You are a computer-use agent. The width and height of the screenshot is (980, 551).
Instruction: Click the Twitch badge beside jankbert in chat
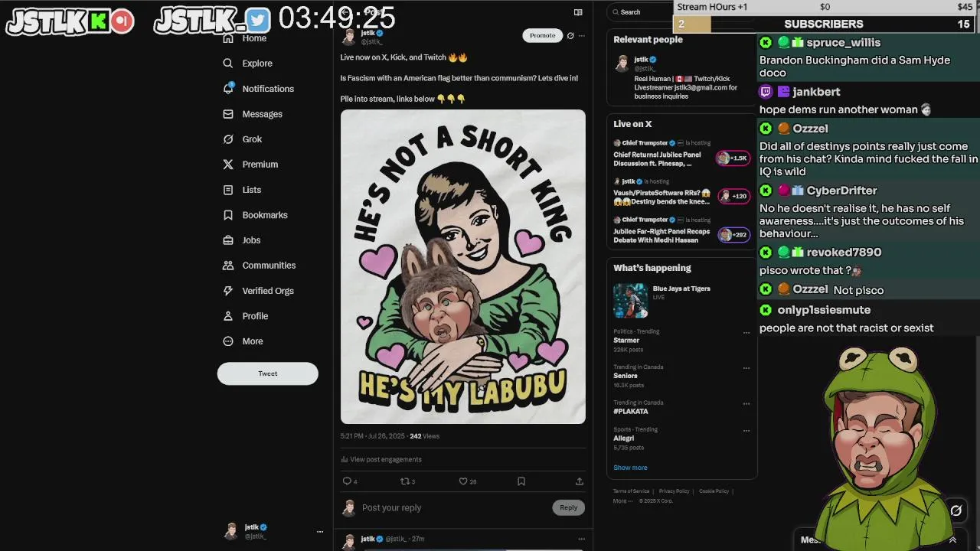point(766,92)
